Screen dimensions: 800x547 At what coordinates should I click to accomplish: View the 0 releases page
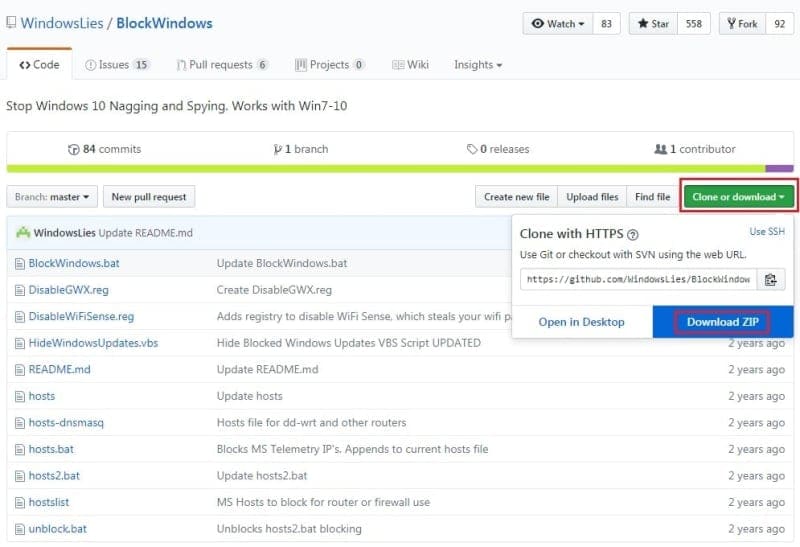click(x=498, y=149)
